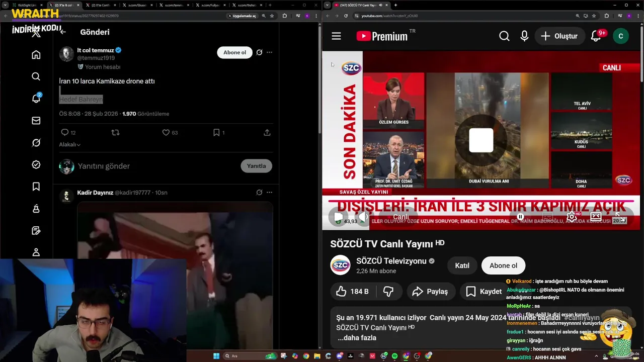Open video player settings gear

(572, 217)
